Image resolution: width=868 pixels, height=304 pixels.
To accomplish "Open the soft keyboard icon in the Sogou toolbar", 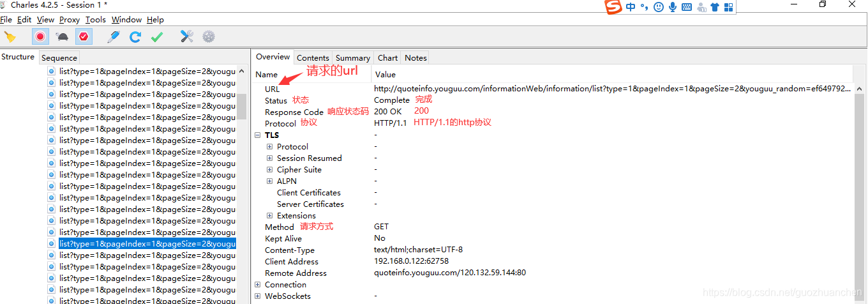I will (687, 7).
